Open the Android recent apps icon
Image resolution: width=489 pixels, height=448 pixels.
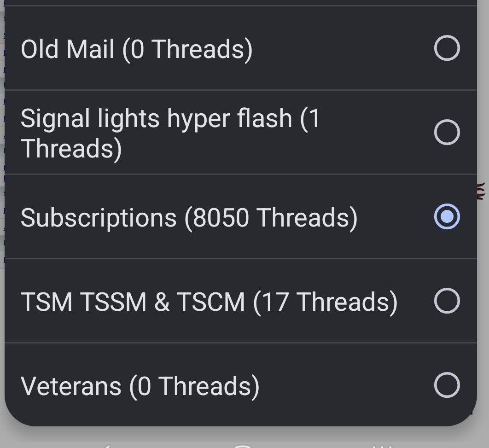tap(383, 445)
